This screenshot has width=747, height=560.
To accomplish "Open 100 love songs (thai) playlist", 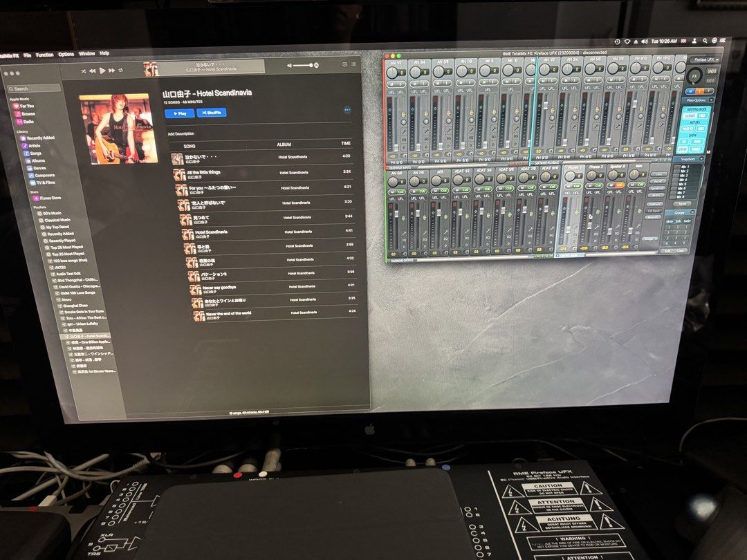I will 66,261.
